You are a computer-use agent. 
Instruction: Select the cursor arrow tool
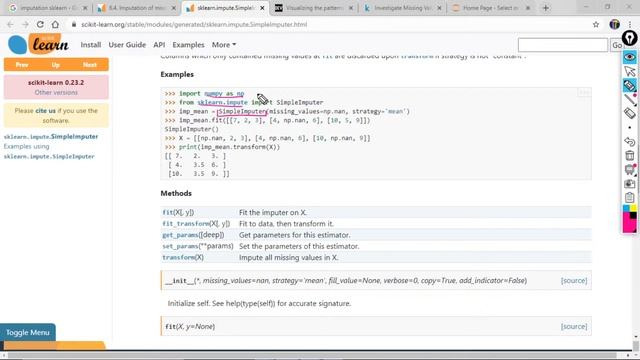pos(629,71)
